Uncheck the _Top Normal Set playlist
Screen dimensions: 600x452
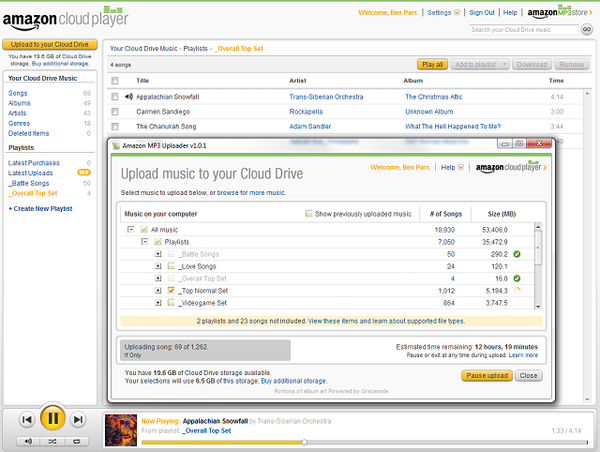point(171,290)
